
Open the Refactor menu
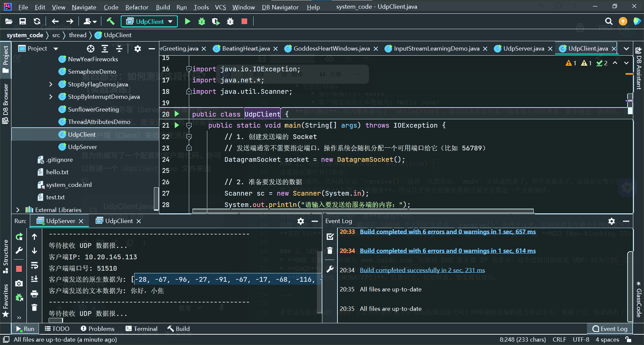[137, 7]
